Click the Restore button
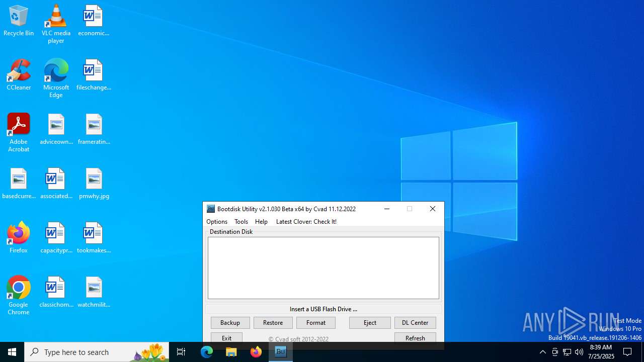 (273, 323)
